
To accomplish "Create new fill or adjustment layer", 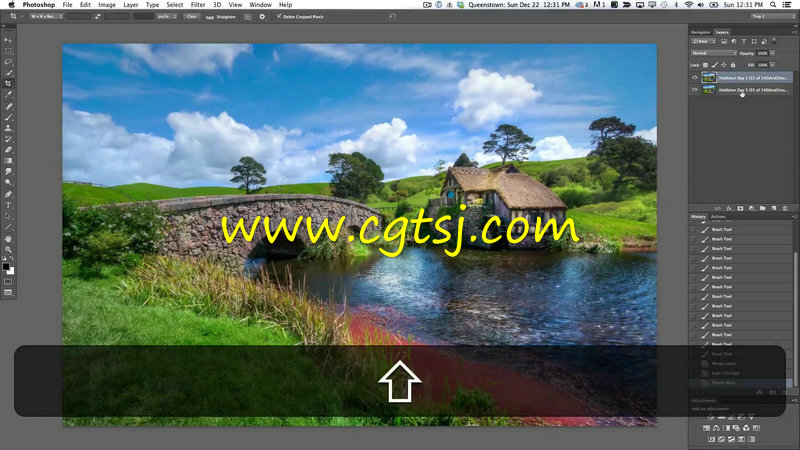I will 752,208.
